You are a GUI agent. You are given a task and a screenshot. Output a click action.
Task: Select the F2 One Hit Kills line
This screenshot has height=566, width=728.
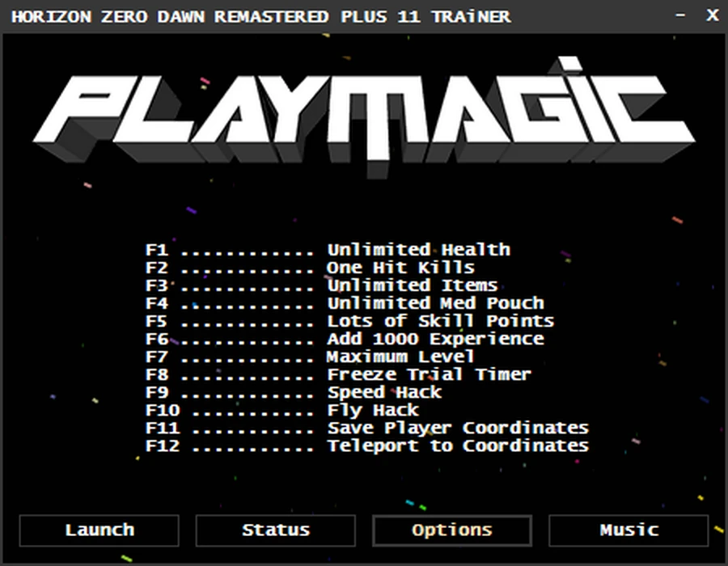(310, 268)
